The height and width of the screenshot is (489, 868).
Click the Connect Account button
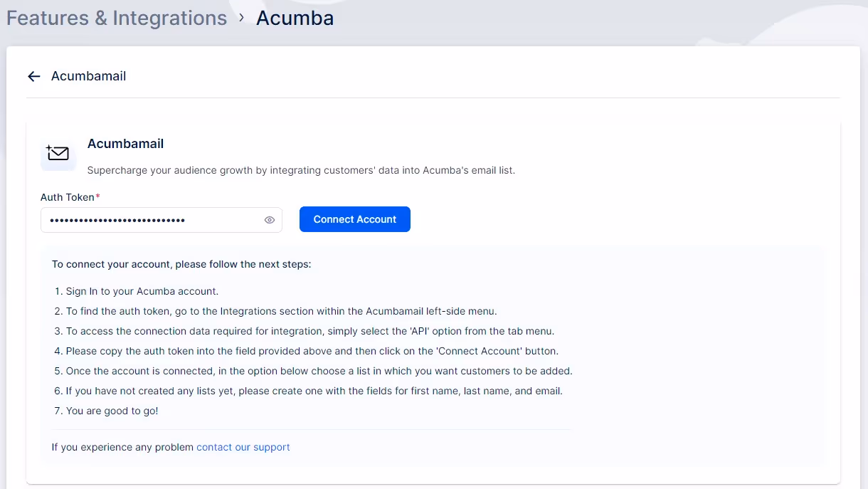click(355, 219)
